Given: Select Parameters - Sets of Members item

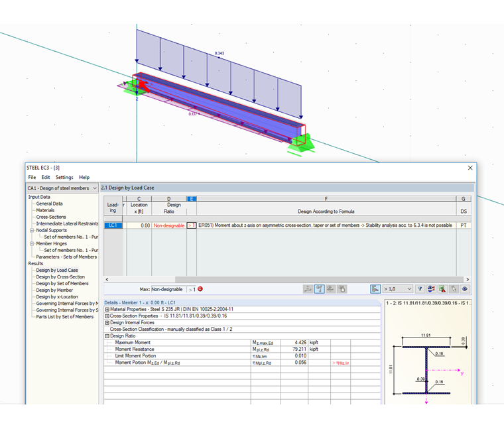Looking at the screenshot, I should coord(66,257).
